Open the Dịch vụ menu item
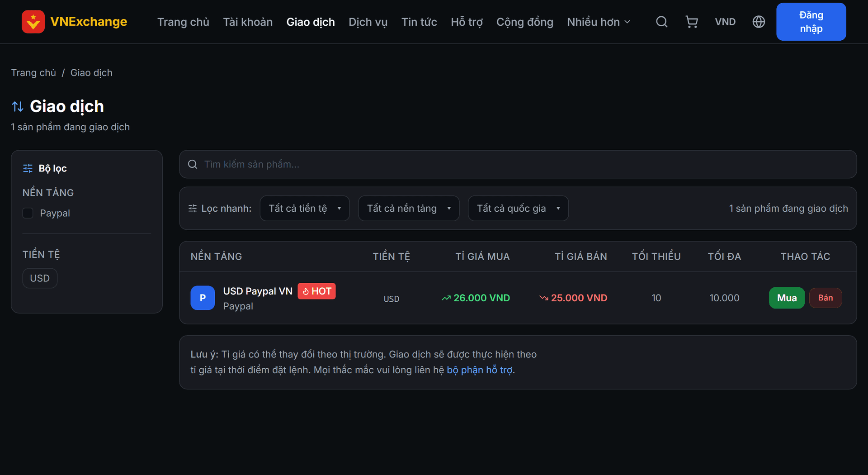This screenshot has height=475, width=868. point(368,22)
